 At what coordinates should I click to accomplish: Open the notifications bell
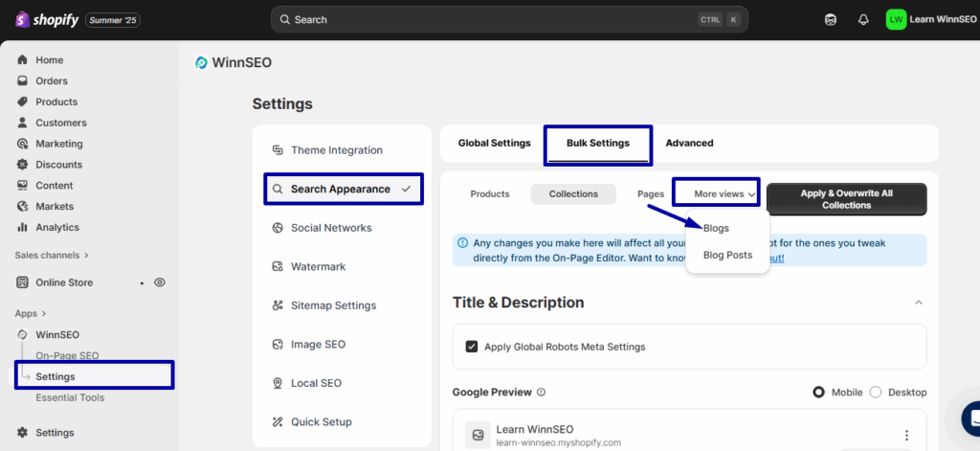pyautogui.click(x=863, y=20)
